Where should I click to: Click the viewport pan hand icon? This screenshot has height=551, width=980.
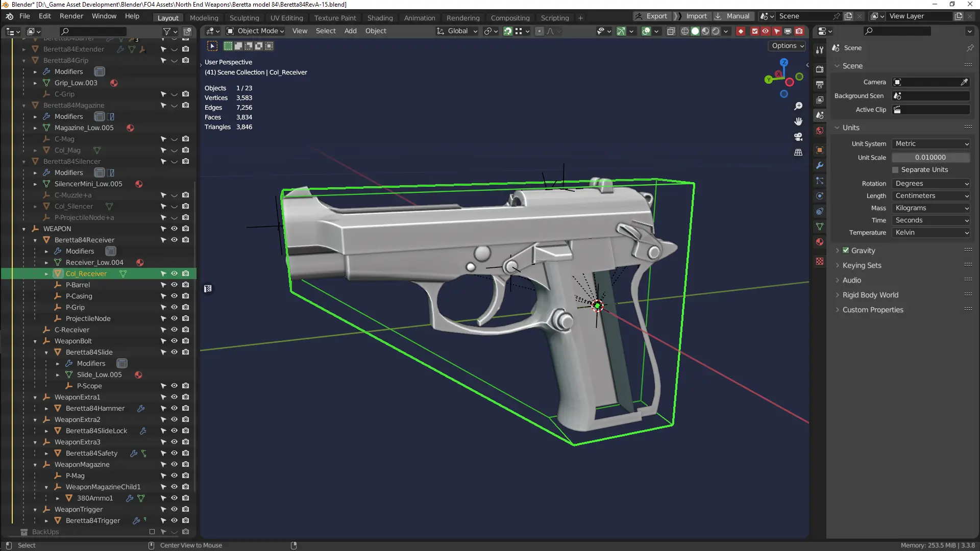[798, 121]
